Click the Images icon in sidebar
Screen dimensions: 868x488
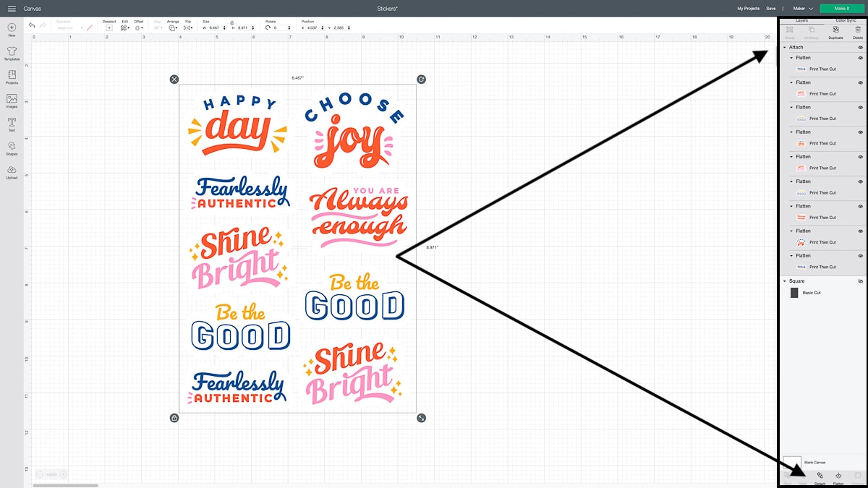point(12,100)
